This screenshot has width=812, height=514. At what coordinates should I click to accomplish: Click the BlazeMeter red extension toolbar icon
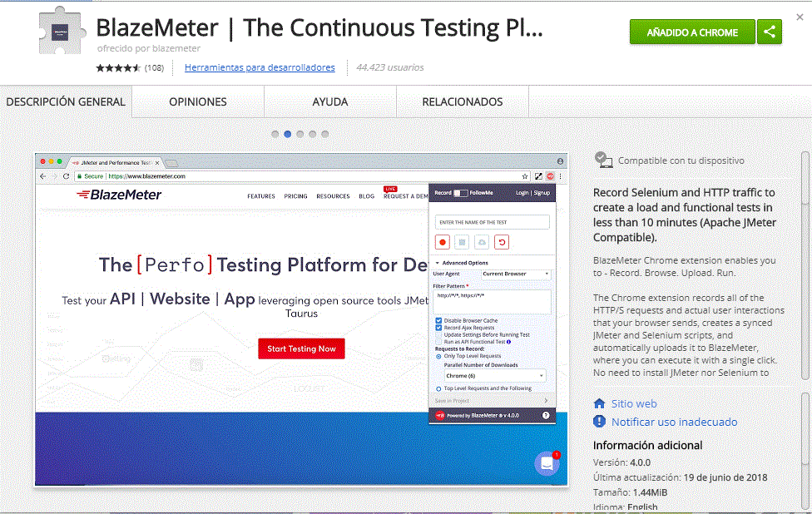pos(551,176)
